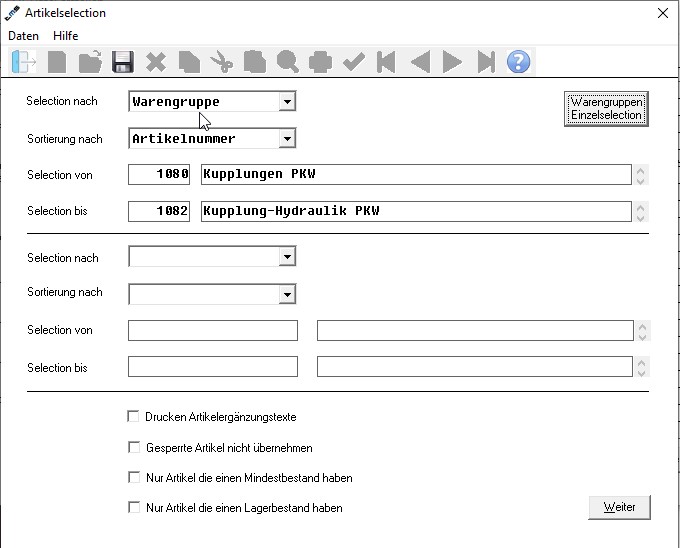Click the Selection bis field with 1082
The height and width of the screenshot is (548, 680).
coord(159,211)
